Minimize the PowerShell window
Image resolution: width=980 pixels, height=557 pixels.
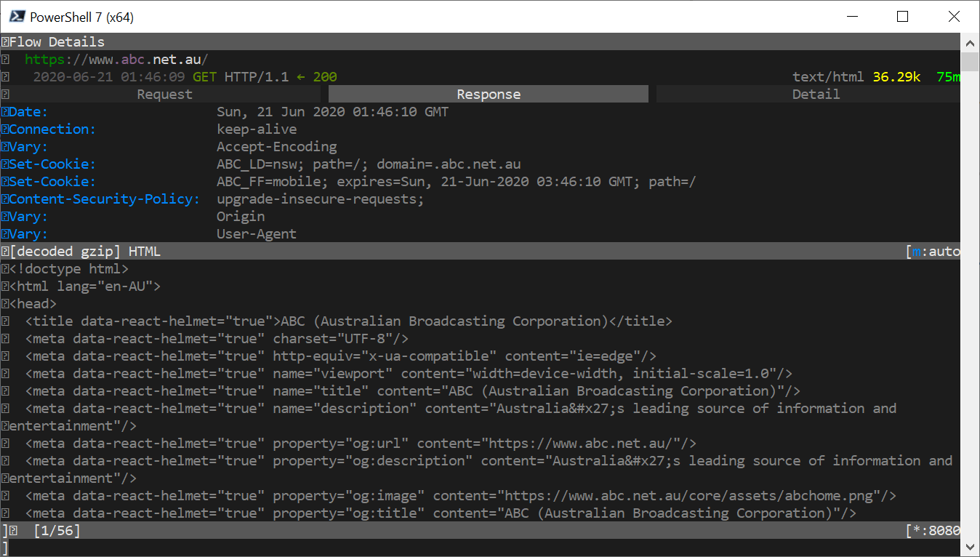pyautogui.click(x=851, y=17)
